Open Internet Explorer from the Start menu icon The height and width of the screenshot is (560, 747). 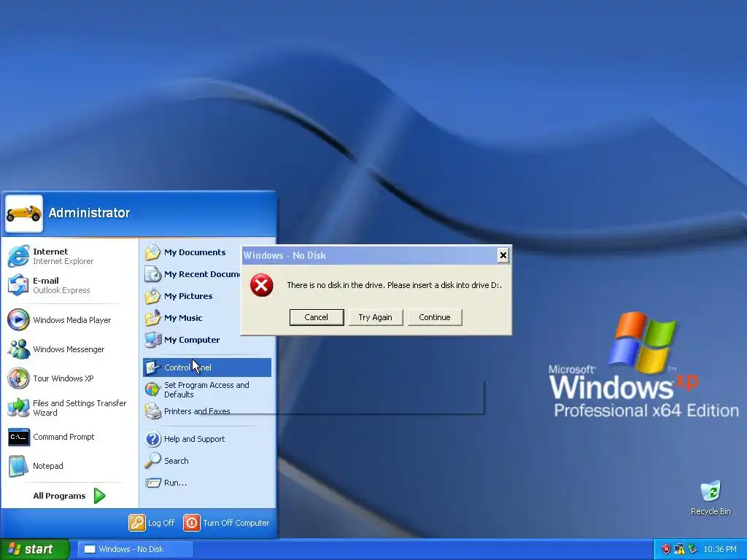pos(18,256)
